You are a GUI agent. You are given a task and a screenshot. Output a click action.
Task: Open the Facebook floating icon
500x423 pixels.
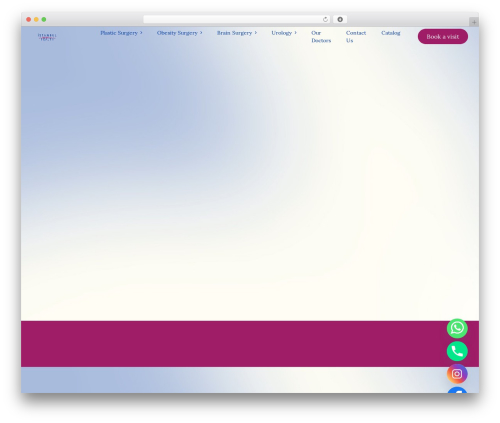click(457, 390)
